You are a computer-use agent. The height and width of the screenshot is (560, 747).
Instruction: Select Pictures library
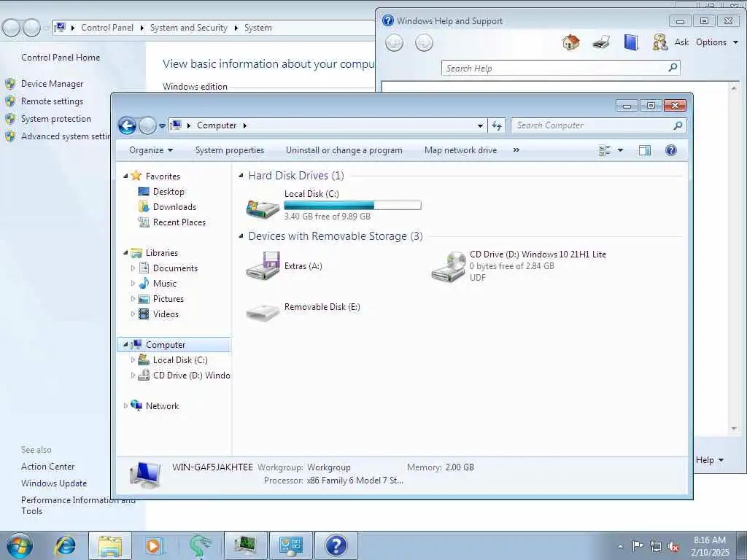(169, 299)
